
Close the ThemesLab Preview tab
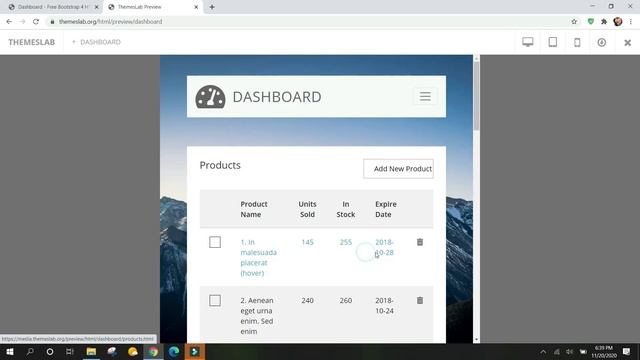click(196, 7)
